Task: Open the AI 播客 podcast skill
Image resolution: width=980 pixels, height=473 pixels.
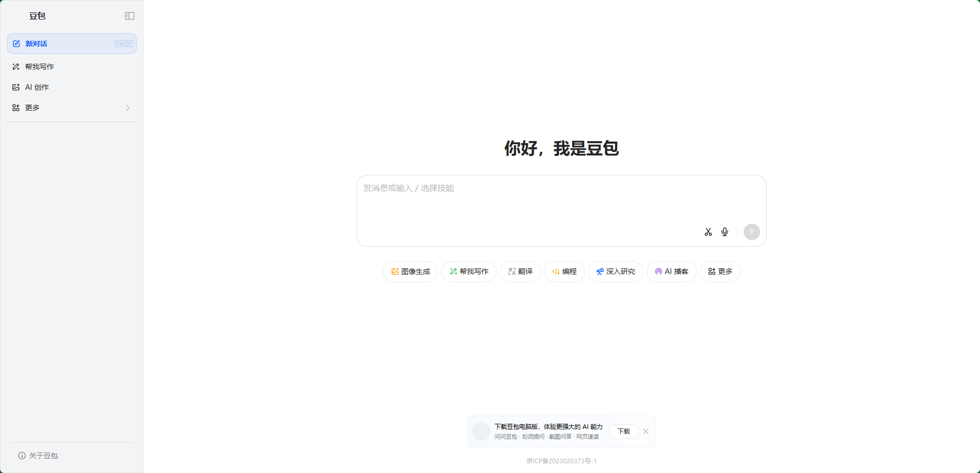Action: pyautogui.click(x=671, y=271)
